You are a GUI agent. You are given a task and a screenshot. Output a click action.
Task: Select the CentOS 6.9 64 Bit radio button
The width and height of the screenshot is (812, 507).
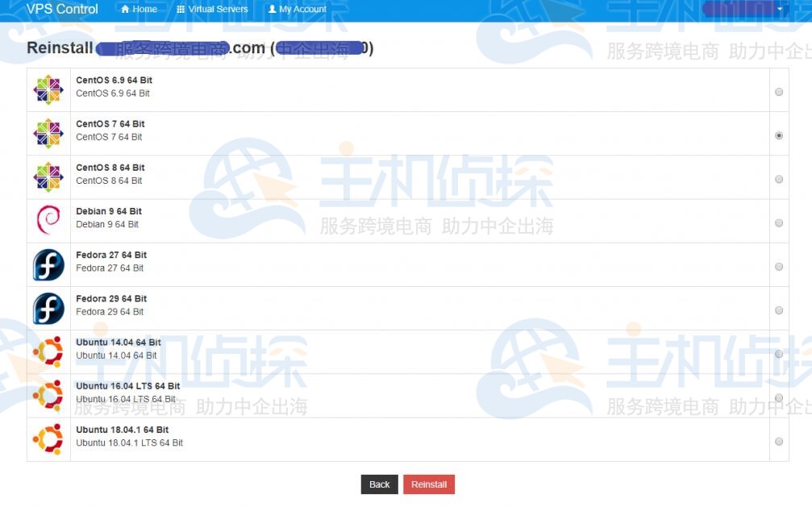(x=779, y=92)
